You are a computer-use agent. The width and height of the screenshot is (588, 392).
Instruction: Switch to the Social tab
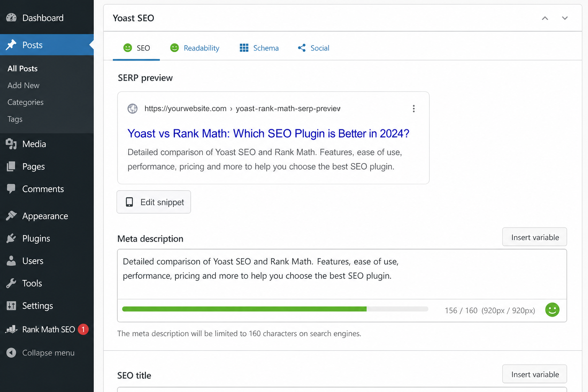(313, 48)
